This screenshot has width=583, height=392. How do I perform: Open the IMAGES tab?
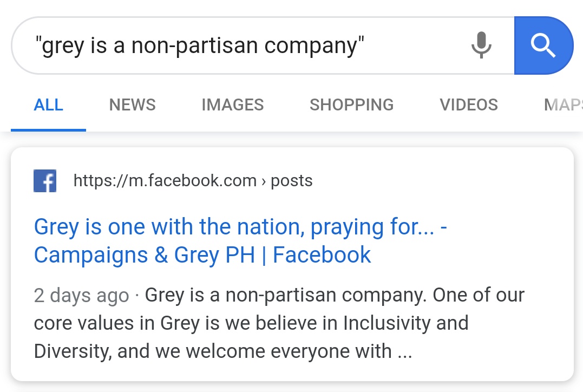(232, 104)
